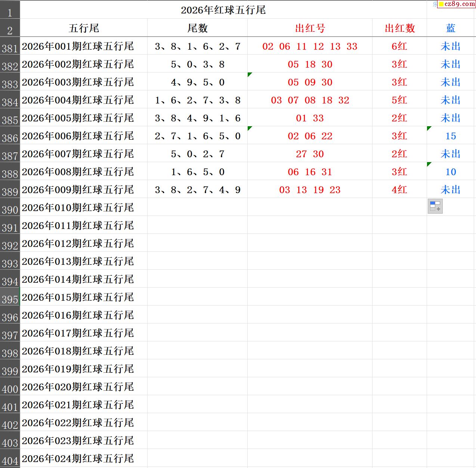The height and width of the screenshot is (468, 476).
Task: Click the blue ball cell showing 10
Action: 451,172
